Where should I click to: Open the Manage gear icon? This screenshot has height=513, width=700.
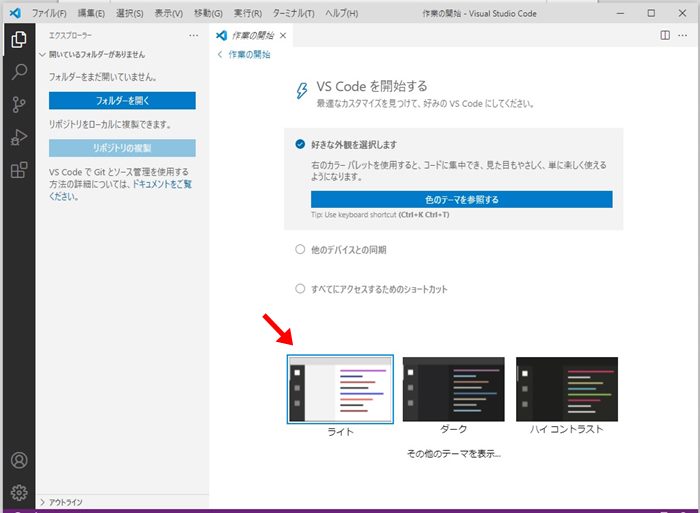(x=19, y=492)
